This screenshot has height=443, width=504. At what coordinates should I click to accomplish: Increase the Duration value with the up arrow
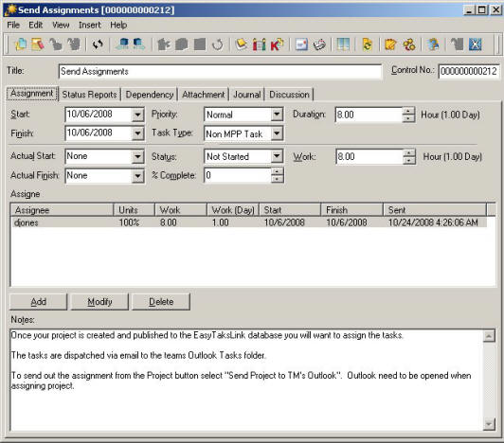[x=408, y=112]
